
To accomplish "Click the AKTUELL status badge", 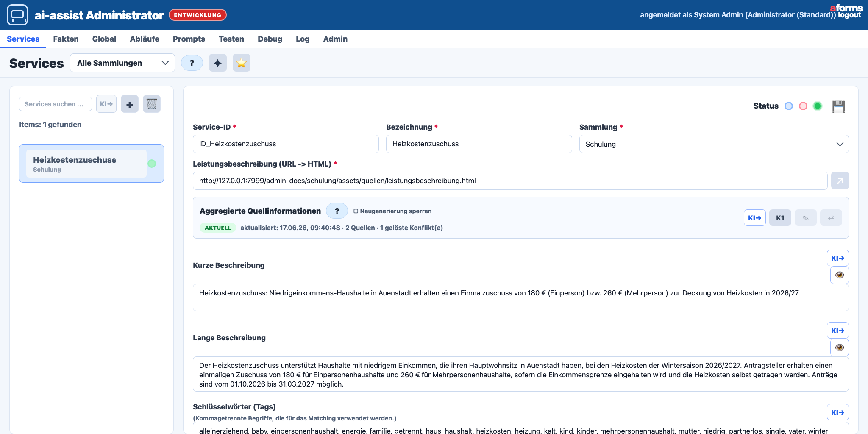I will coord(218,228).
